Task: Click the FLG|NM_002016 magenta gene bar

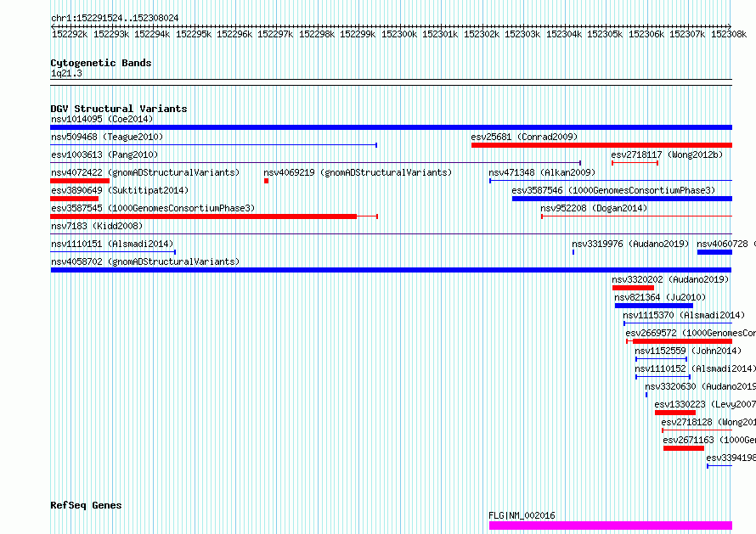Action: click(x=611, y=526)
